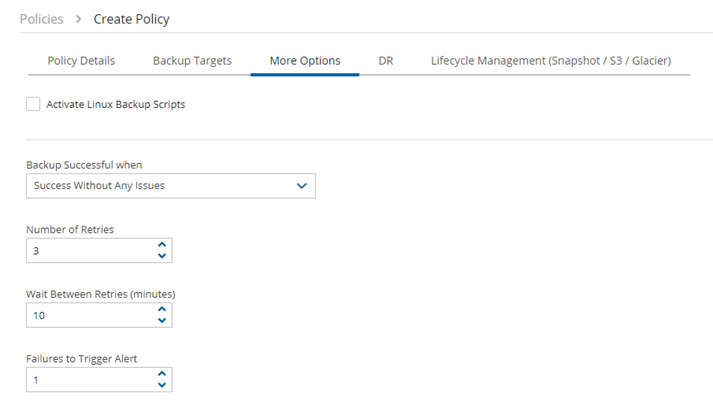Open the Lifecycle Management tab

pos(551,61)
